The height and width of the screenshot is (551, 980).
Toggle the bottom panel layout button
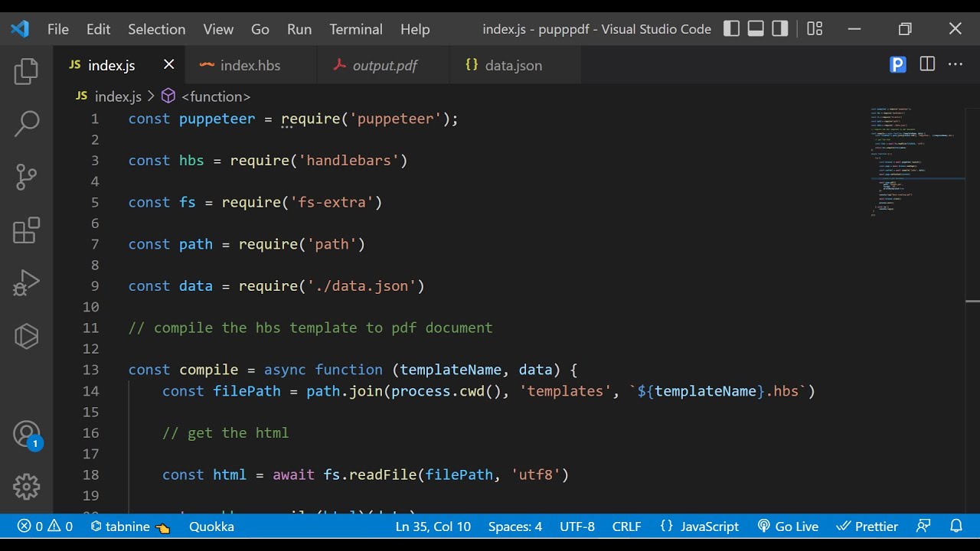(x=756, y=29)
